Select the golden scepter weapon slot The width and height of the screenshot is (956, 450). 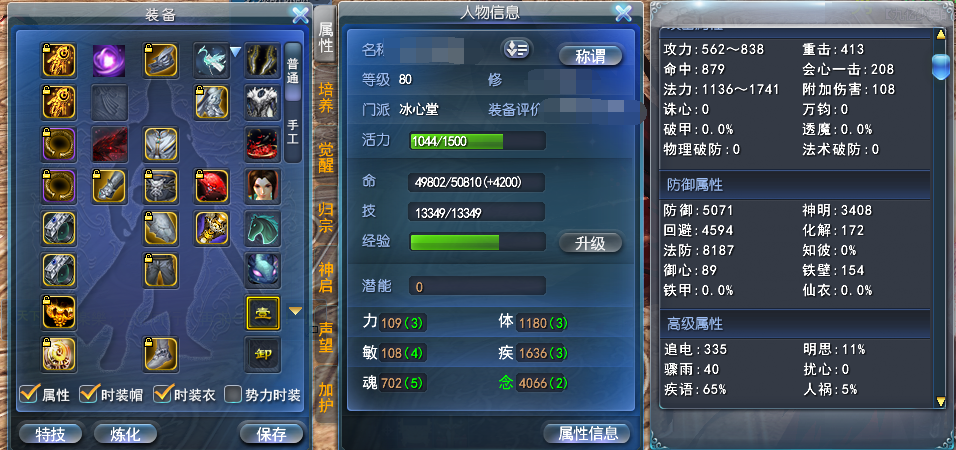pyautogui.click(x=212, y=229)
